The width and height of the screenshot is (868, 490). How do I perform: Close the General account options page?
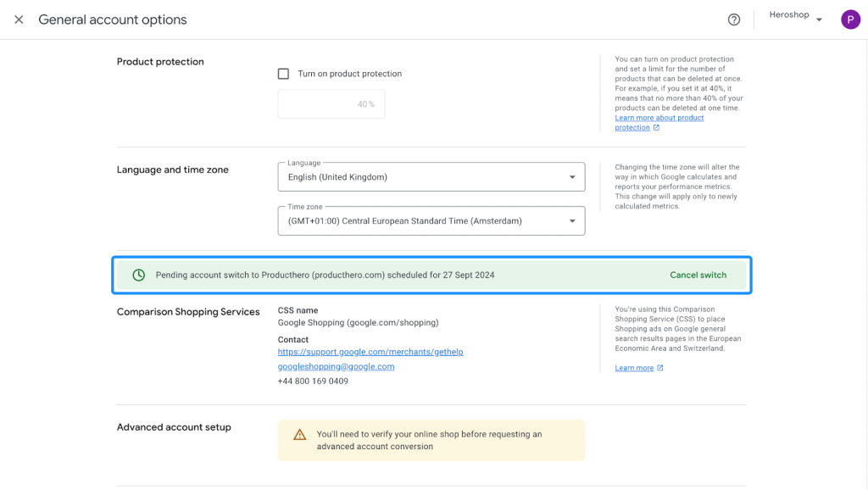click(x=19, y=20)
